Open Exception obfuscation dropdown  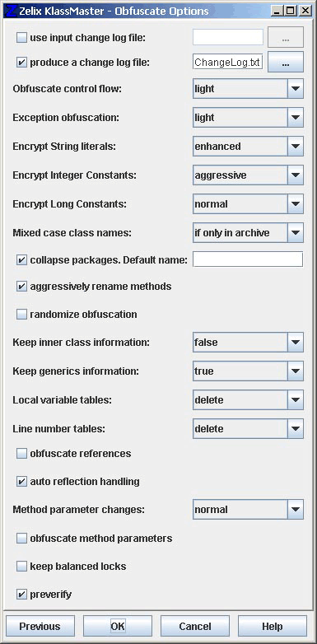248,118
